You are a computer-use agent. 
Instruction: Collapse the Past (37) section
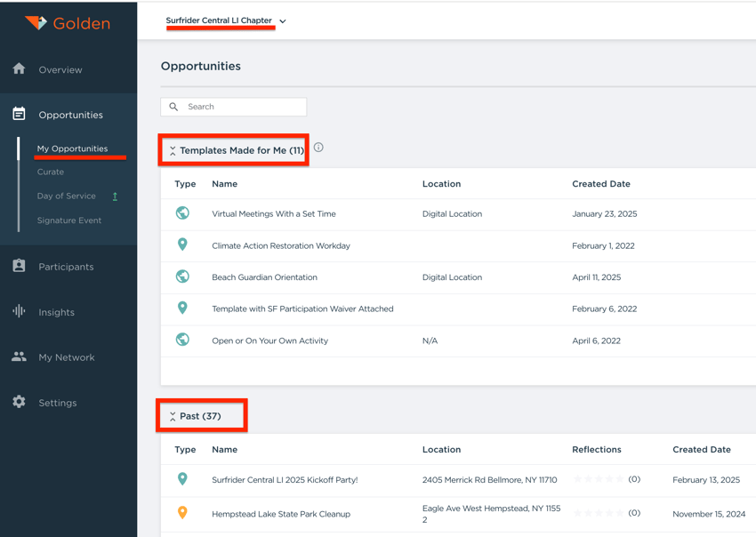[x=173, y=416]
